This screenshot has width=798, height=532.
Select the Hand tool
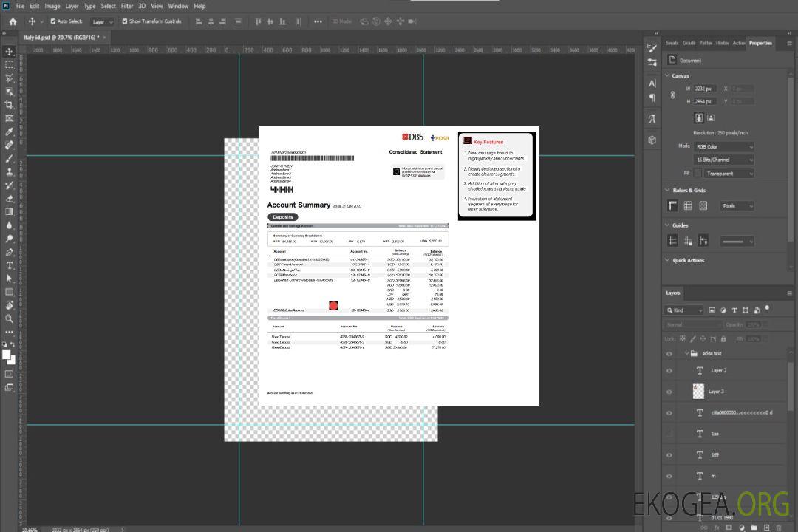coord(9,305)
